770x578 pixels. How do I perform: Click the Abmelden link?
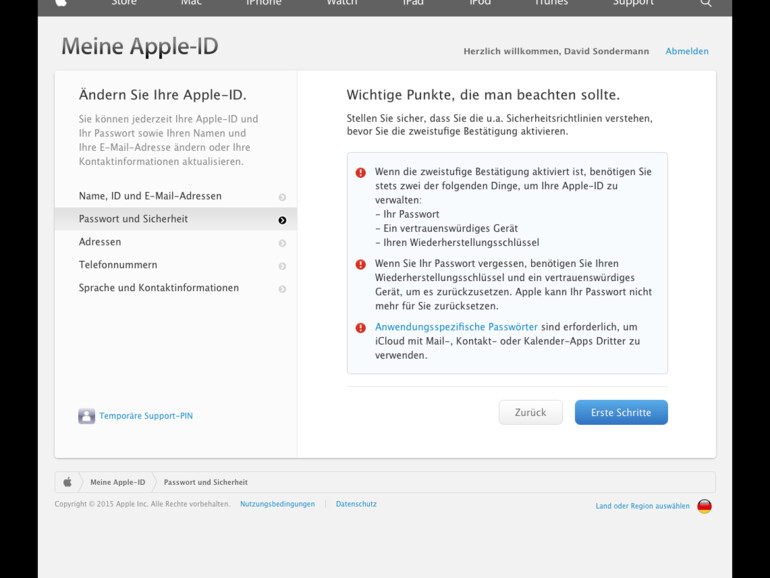pos(687,51)
